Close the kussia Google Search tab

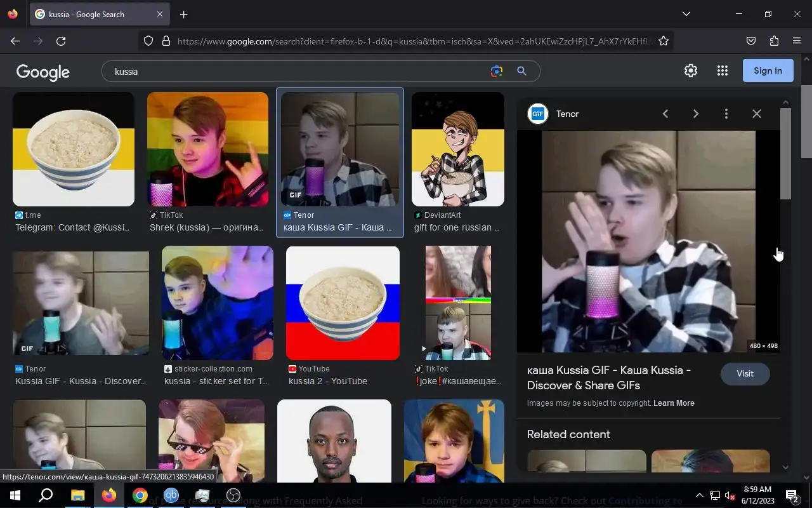click(x=160, y=14)
